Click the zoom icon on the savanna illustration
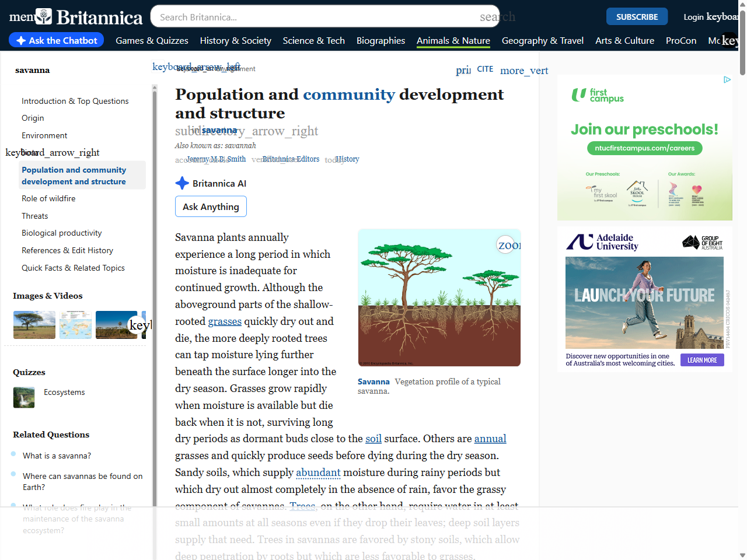The image size is (747, 560). (x=507, y=245)
